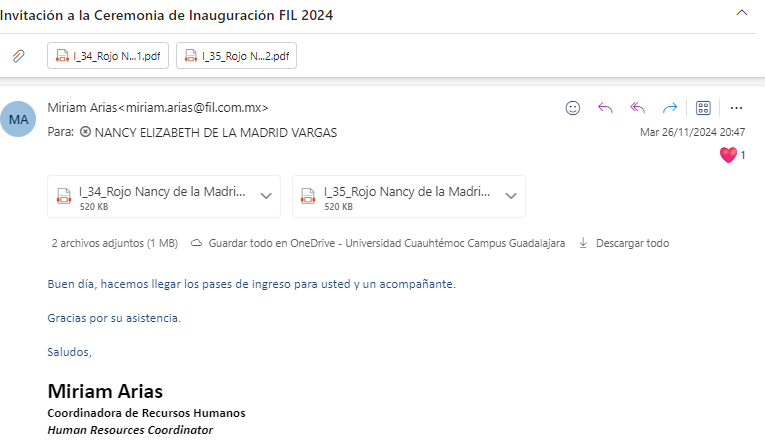The width and height of the screenshot is (765, 441).
Task: Click Descargar todo link
Action: click(632, 243)
